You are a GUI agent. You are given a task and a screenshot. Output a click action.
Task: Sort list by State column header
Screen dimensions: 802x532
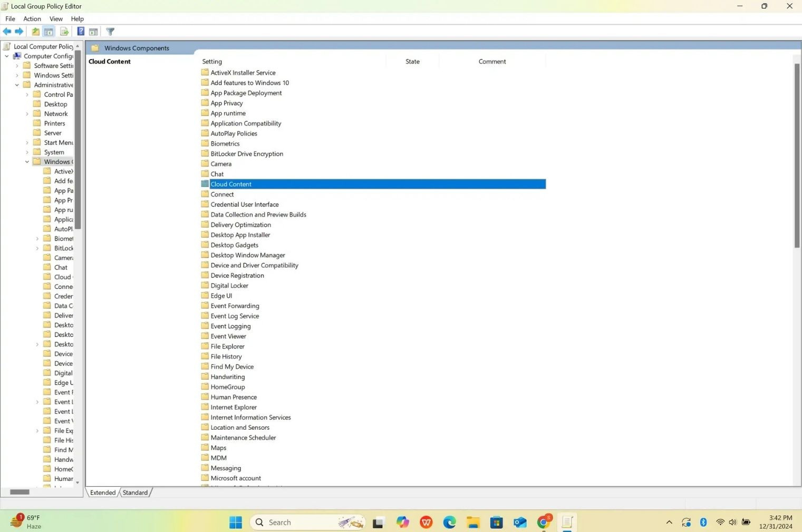tap(412, 62)
